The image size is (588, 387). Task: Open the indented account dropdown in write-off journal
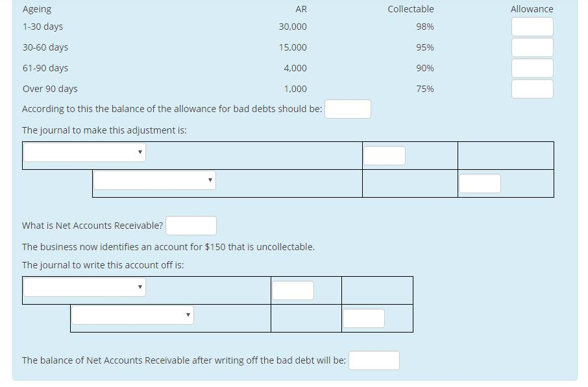pyautogui.click(x=132, y=314)
